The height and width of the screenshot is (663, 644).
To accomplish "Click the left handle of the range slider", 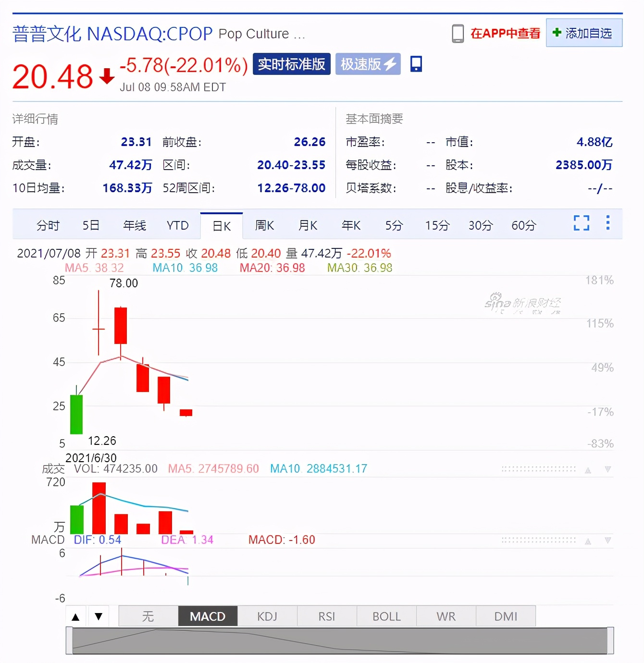I will pos(69,640).
